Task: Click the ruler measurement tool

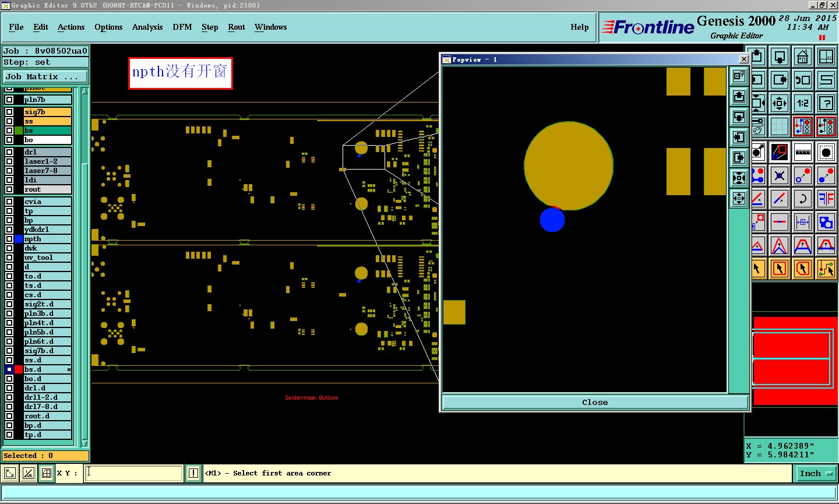Action: (x=803, y=152)
